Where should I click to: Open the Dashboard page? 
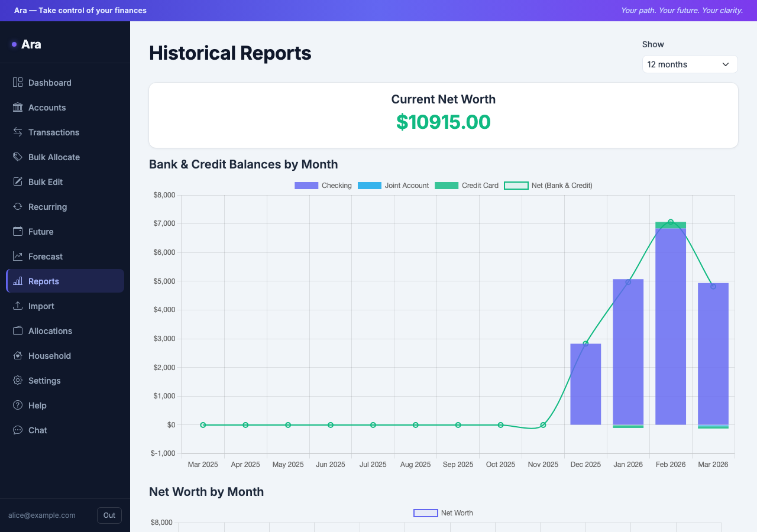(65, 83)
